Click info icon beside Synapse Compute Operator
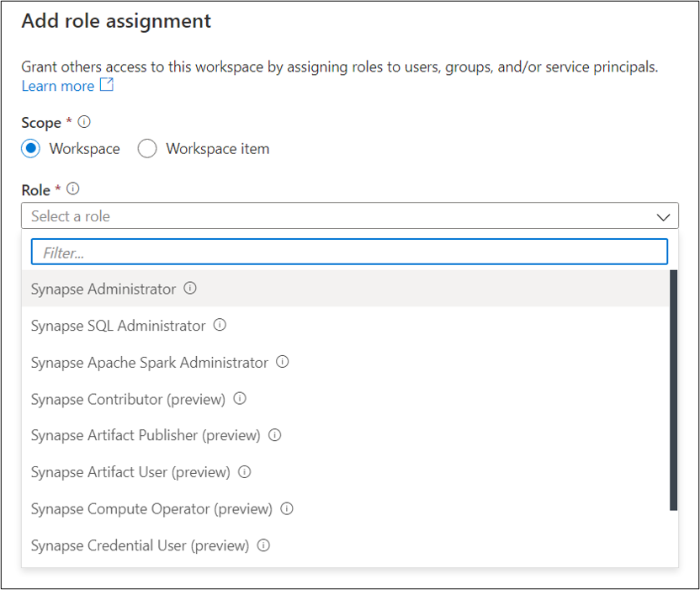Image resolution: width=700 pixels, height=590 pixels. coord(287,508)
